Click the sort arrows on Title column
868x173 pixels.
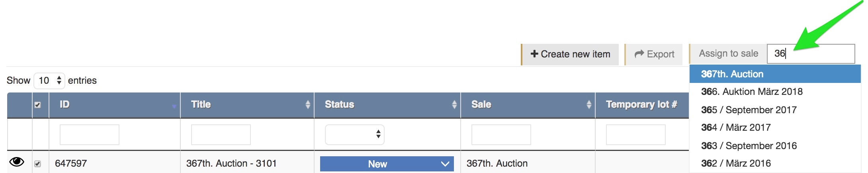point(307,104)
